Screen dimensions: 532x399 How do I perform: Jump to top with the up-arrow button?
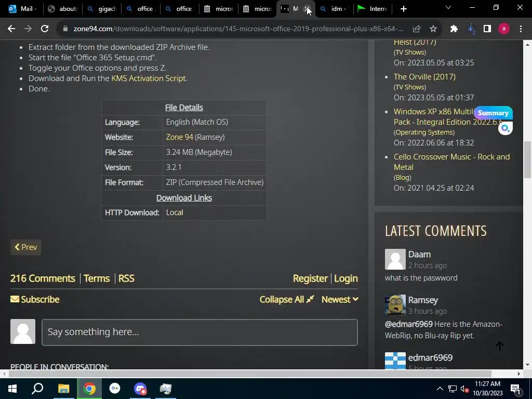point(499,345)
